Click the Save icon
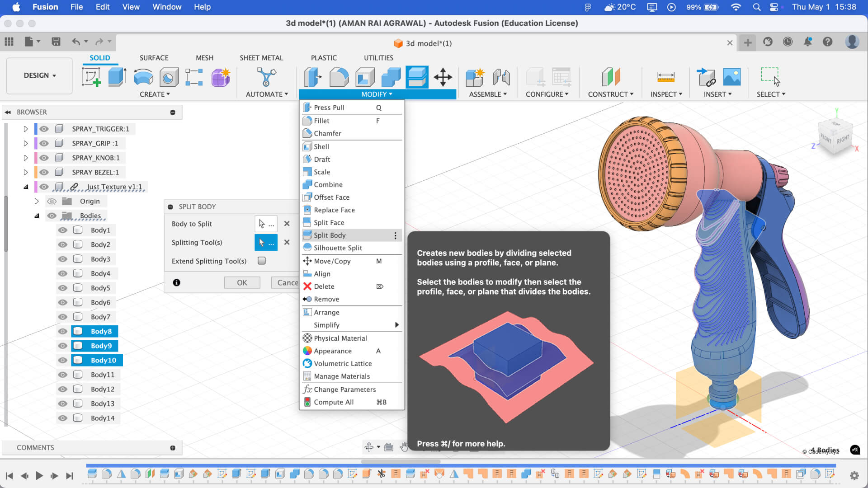Screen dimensions: 868x488 (x=56, y=42)
